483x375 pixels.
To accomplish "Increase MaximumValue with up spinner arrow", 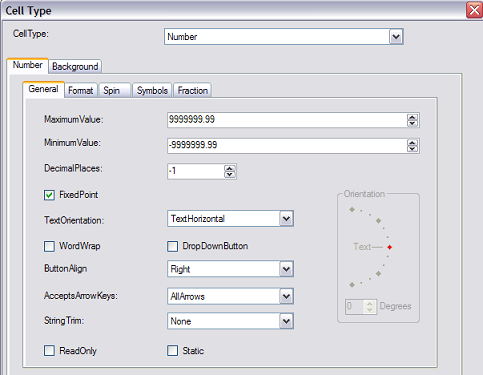I will [x=412, y=117].
